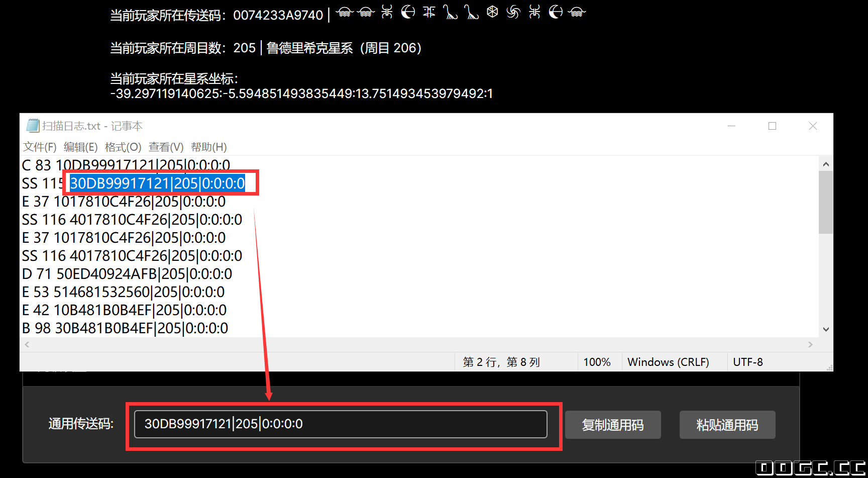The width and height of the screenshot is (868, 478).
Task: Open the 帮助(H) menu
Action: point(208,147)
